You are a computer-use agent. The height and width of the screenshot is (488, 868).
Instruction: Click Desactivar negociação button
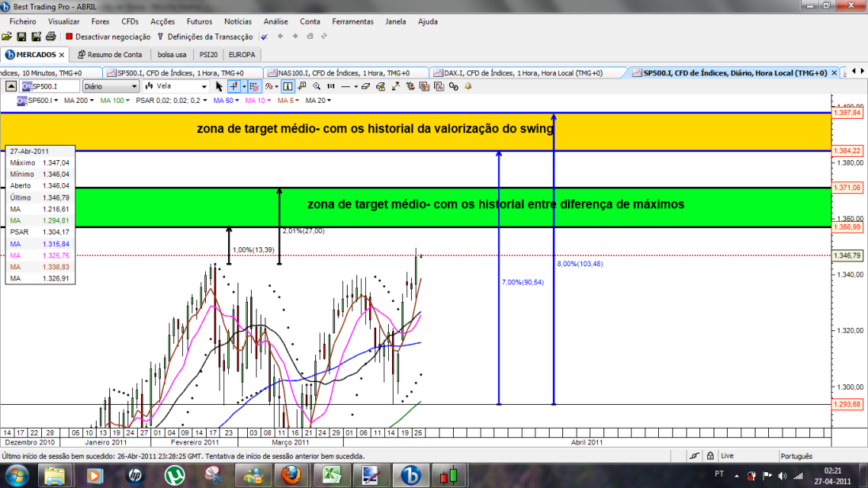(108, 36)
